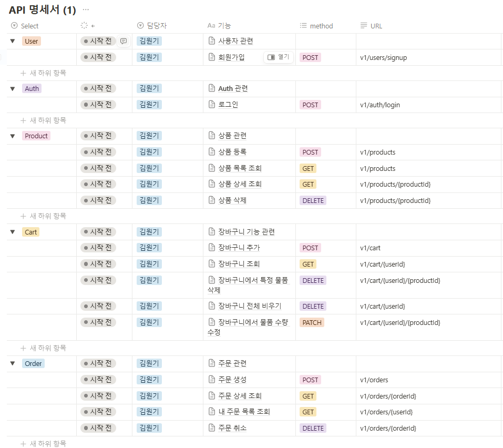The height and width of the screenshot is (448, 503).
Task: Open the 주문 상세 조회 page
Action: [240, 396]
